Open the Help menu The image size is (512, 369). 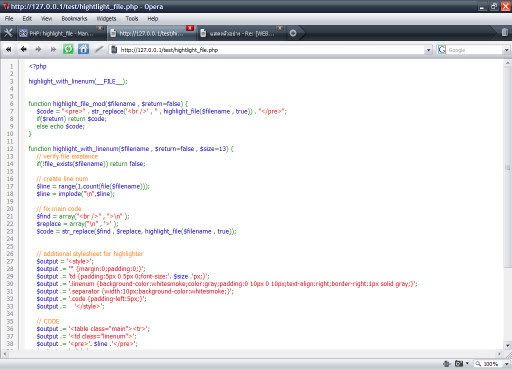click(x=153, y=19)
